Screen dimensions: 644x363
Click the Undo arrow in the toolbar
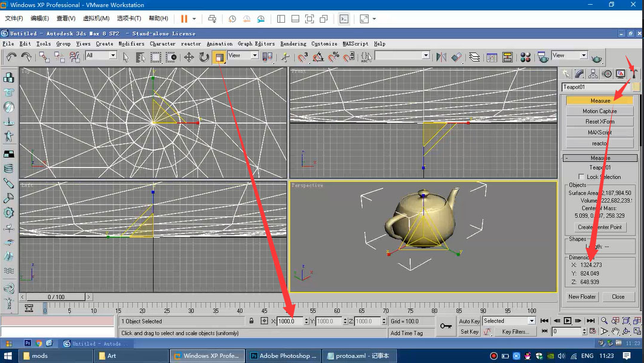[11, 57]
